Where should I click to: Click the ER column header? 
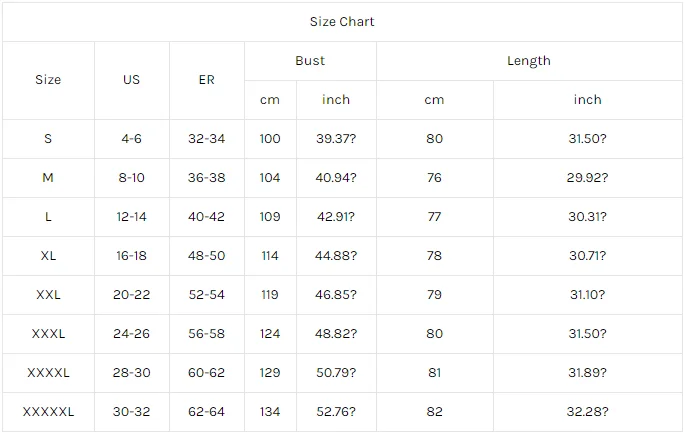(206, 80)
